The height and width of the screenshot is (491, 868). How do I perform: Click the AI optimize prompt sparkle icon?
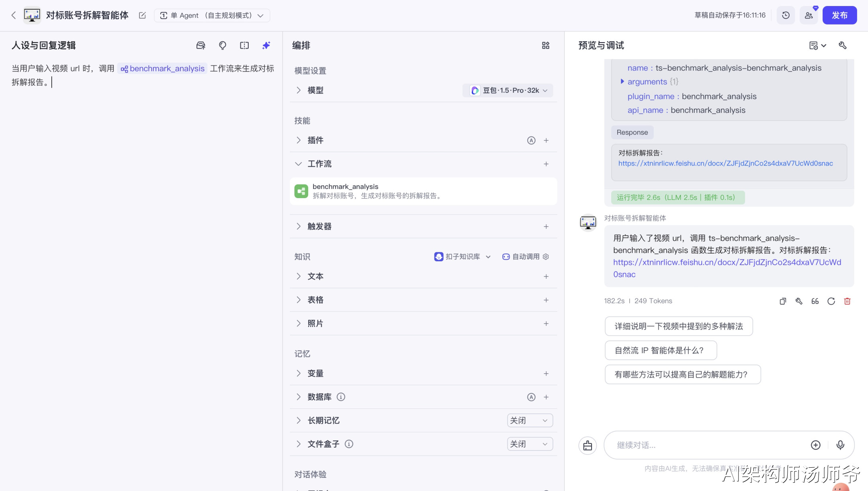[266, 45]
